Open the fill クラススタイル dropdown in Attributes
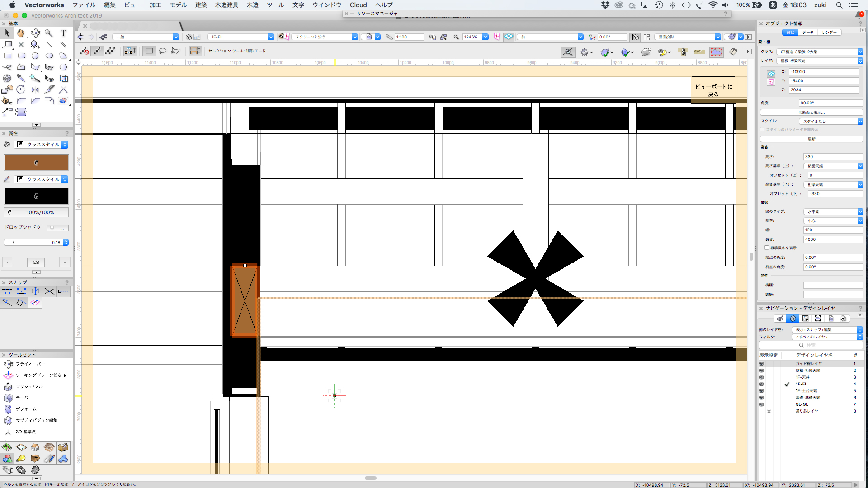The width and height of the screenshot is (868, 488). [41, 145]
